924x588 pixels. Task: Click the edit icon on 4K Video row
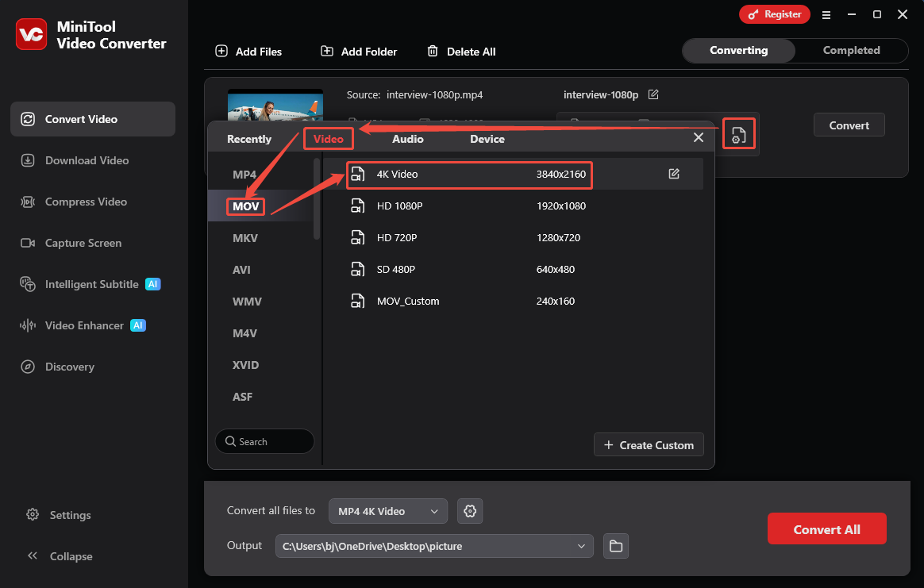pyautogui.click(x=674, y=174)
